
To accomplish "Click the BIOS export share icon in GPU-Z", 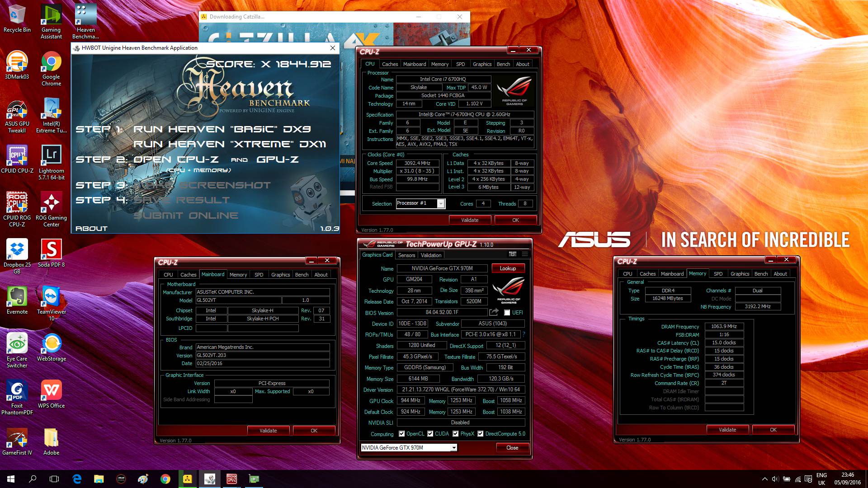I will 494,312.
